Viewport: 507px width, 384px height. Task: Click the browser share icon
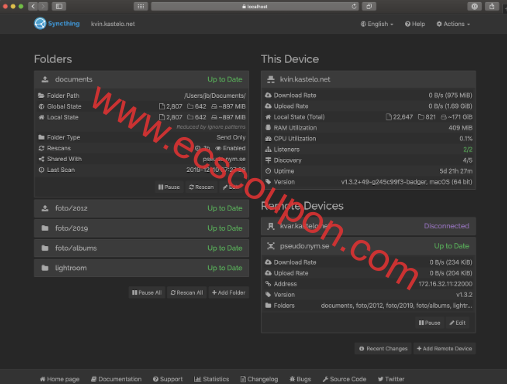(x=492, y=6)
